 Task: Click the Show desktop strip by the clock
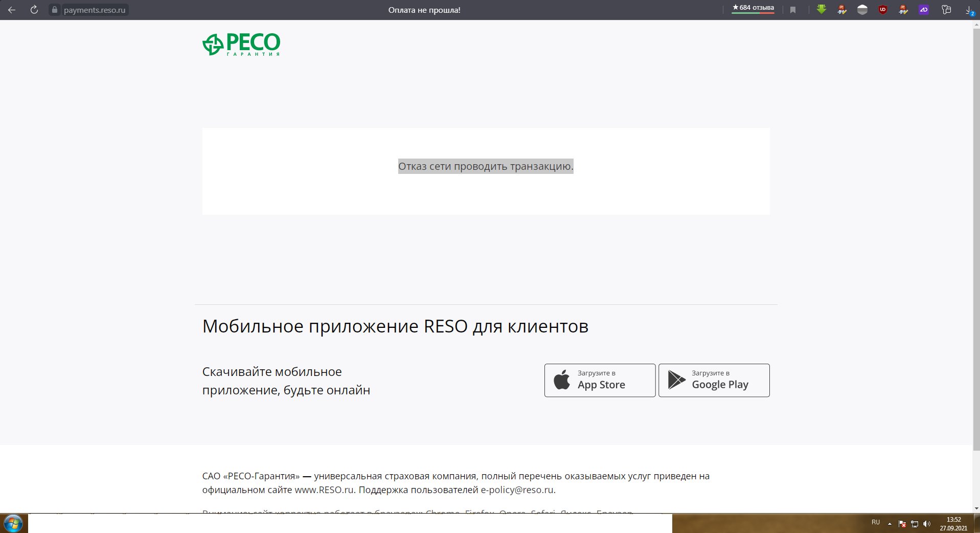click(976, 524)
